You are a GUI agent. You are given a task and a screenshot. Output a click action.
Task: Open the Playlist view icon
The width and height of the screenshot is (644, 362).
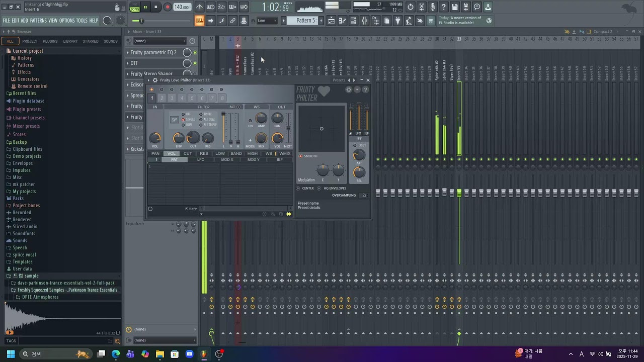pos(332,21)
